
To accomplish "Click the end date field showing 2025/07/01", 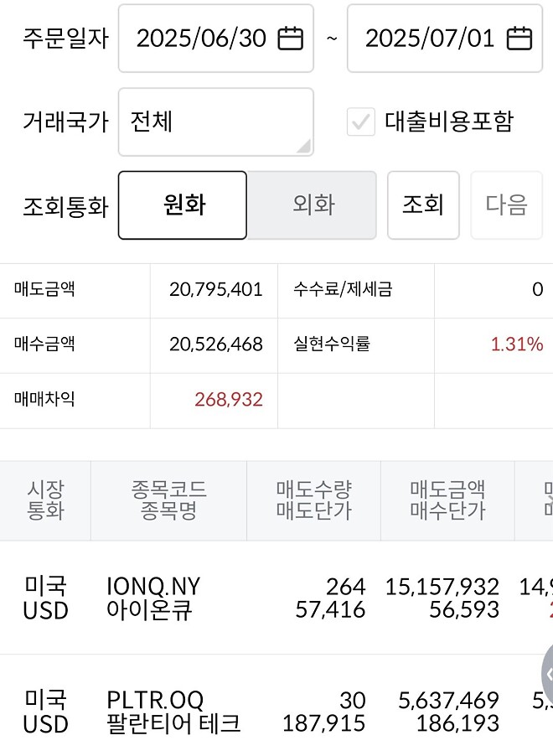I will [x=432, y=38].
